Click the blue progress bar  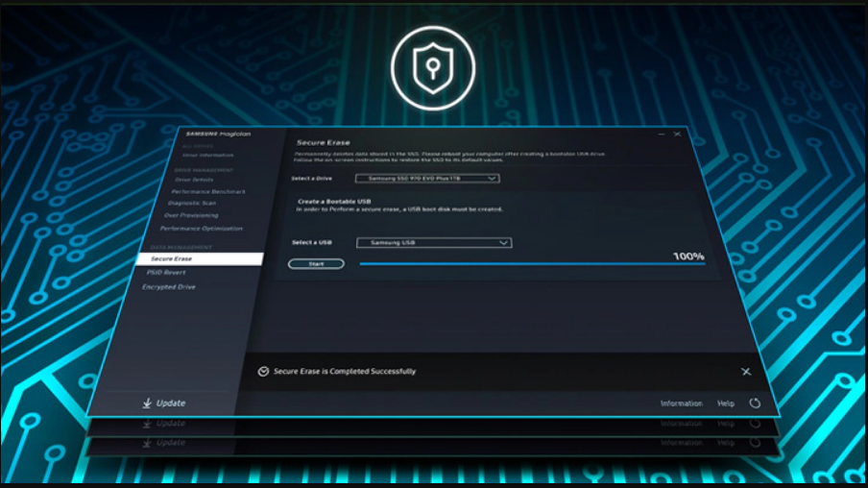click(533, 264)
